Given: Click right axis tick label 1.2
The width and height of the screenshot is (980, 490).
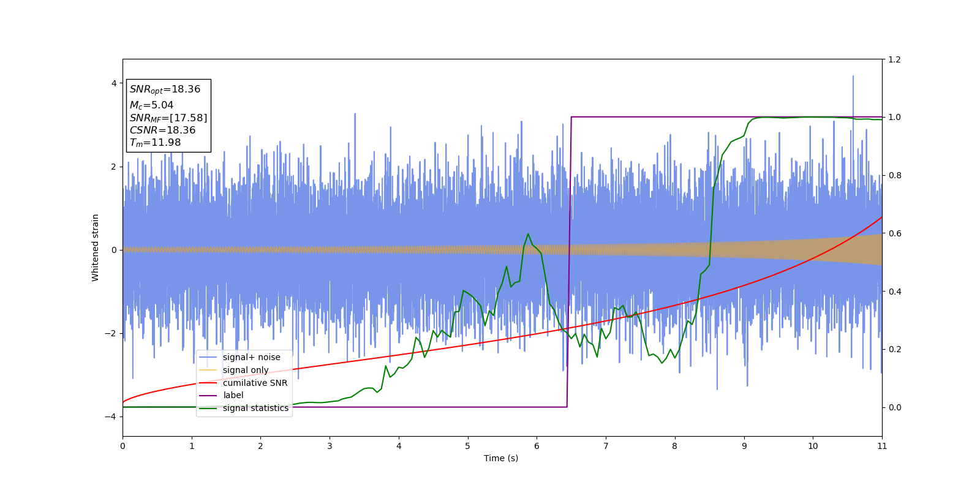Looking at the screenshot, I should 894,59.
